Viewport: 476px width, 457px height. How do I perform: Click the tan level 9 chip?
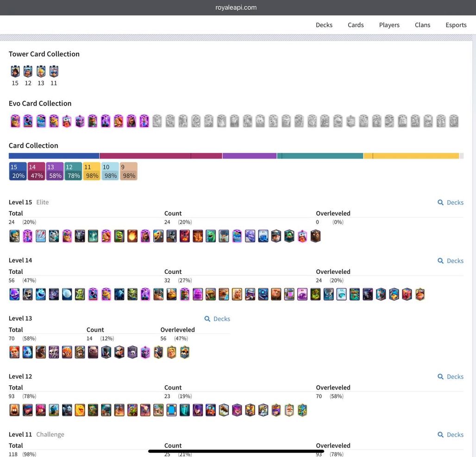pyautogui.click(x=129, y=171)
